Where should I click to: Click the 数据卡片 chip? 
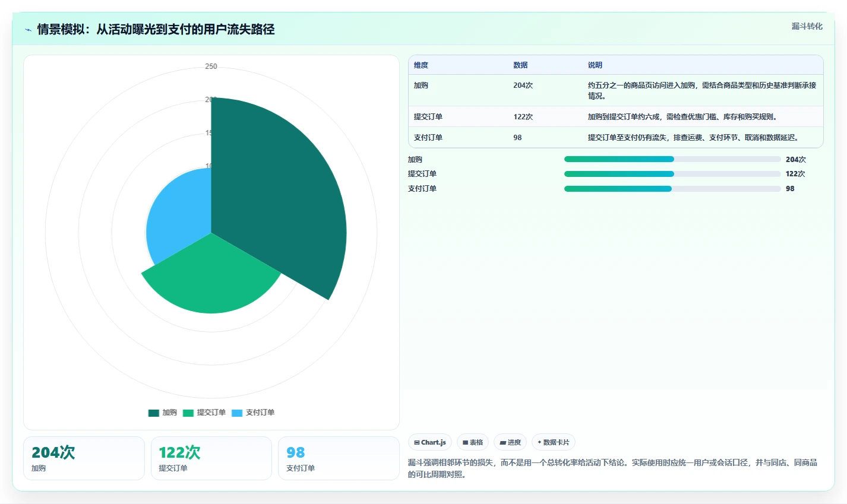[554, 442]
